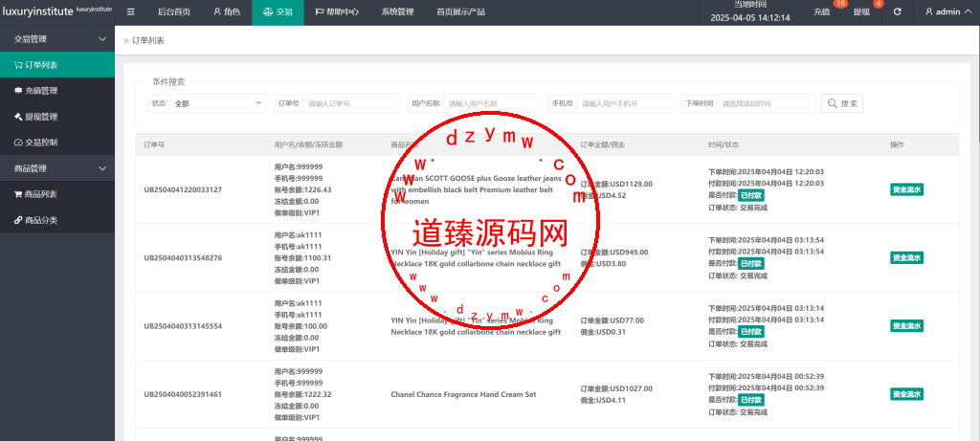Click order number UB2504040313145554
The image size is (980, 441).
[183, 326]
